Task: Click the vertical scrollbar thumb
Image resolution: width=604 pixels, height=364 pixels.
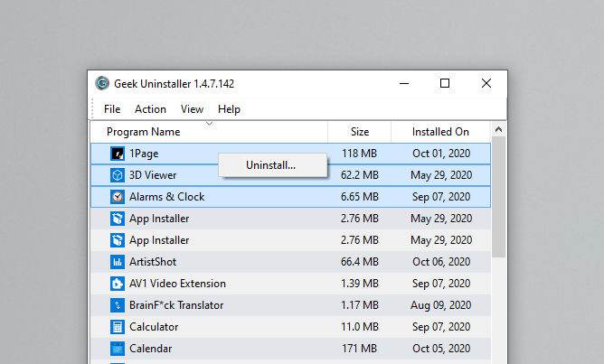Action: pyautogui.click(x=498, y=197)
